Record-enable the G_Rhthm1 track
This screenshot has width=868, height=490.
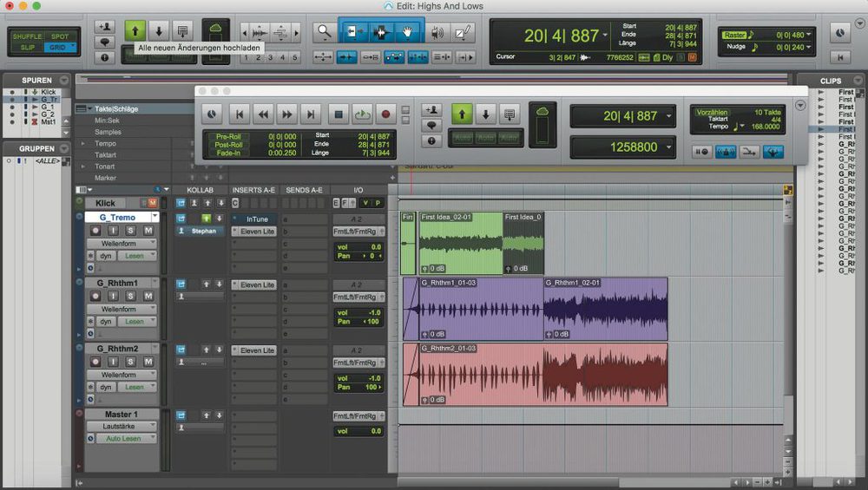[x=95, y=296]
